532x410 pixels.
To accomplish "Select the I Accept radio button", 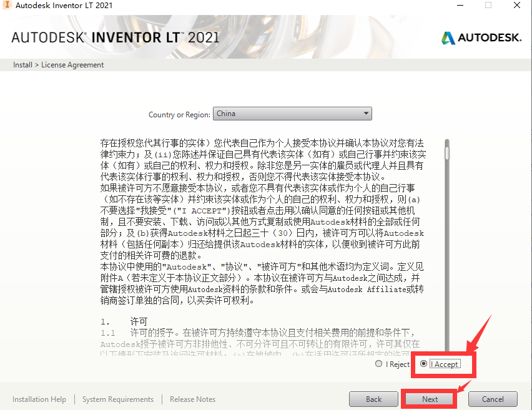I will tap(423, 364).
